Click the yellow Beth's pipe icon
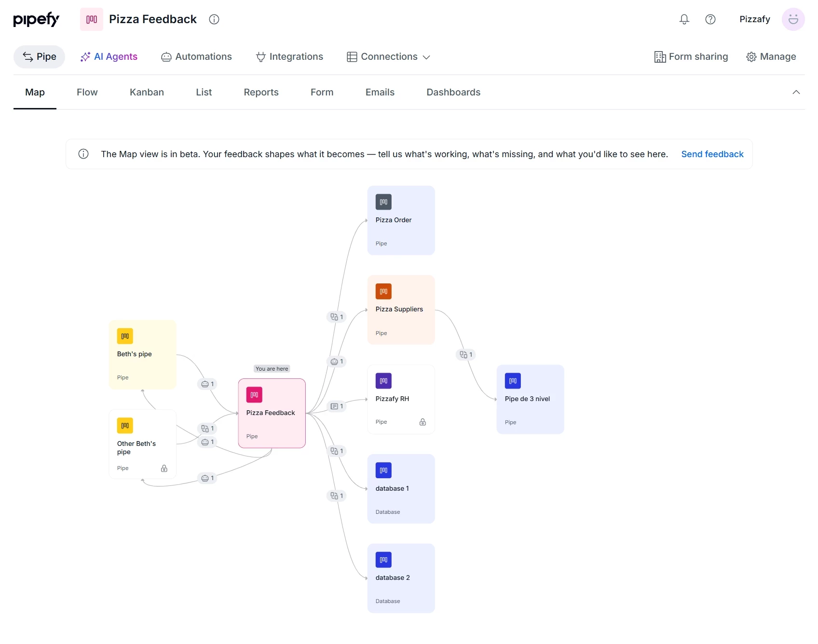This screenshot has height=644, width=818. [x=125, y=336]
